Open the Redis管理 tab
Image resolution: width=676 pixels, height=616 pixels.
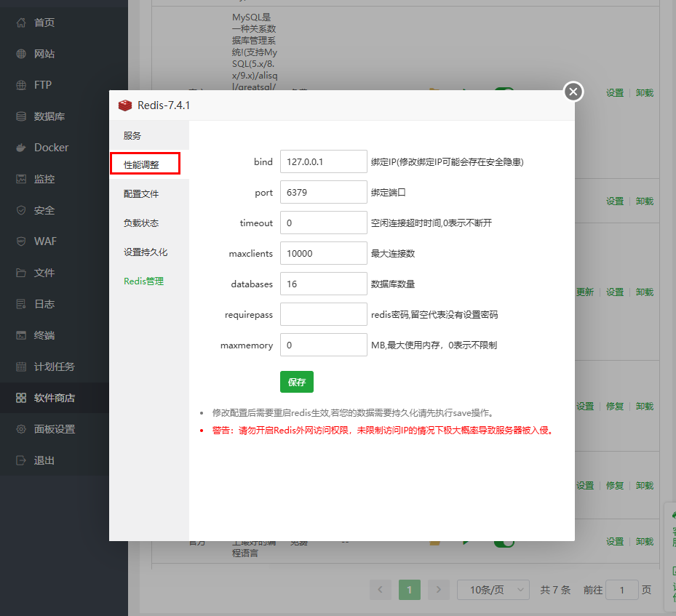pyautogui.click(x=144, y=281)
